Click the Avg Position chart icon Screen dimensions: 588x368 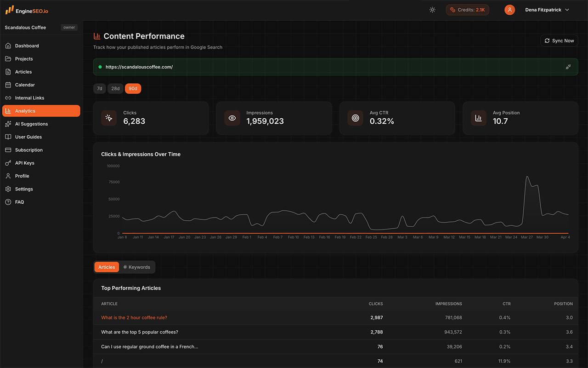478,118
